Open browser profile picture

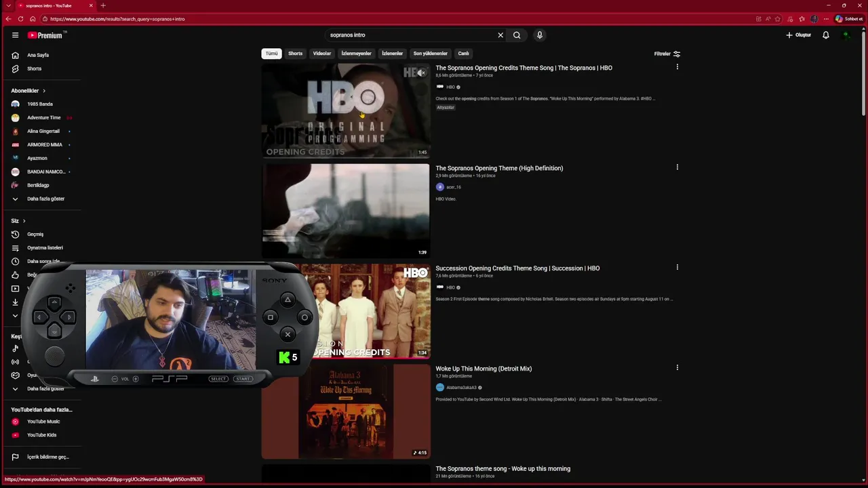pyautogui.click(x=814, y=19)
